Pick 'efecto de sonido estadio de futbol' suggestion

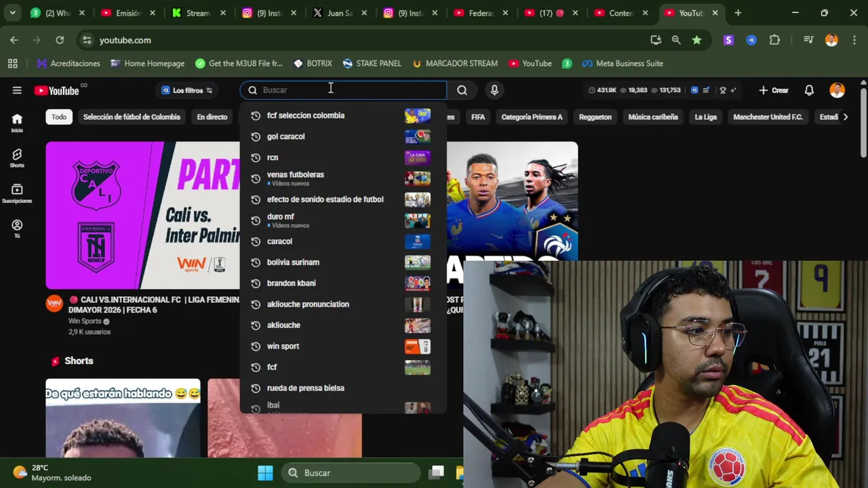[343, 199]
